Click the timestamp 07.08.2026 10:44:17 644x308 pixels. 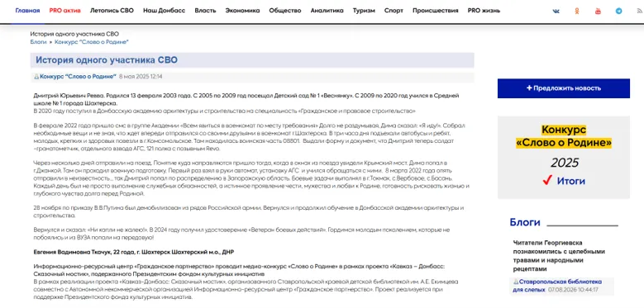573,290
